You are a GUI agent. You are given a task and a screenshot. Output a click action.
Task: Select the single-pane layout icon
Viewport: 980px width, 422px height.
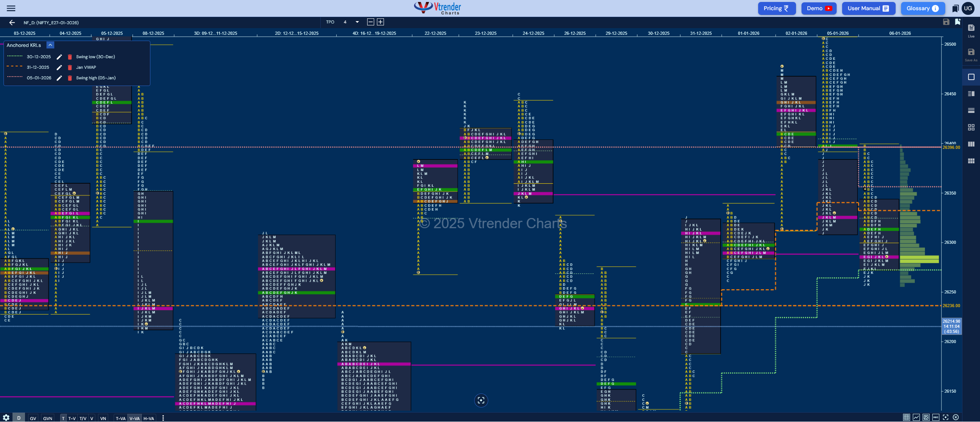pos(971,77)
